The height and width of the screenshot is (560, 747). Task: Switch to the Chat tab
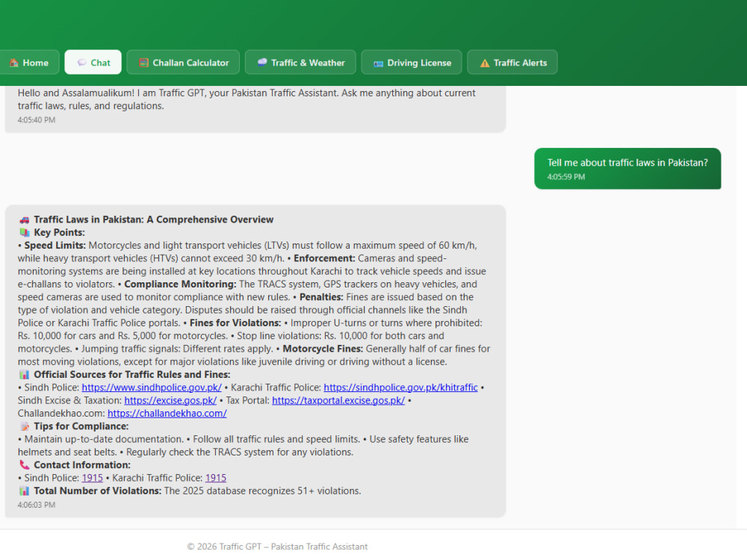(93, 63)
